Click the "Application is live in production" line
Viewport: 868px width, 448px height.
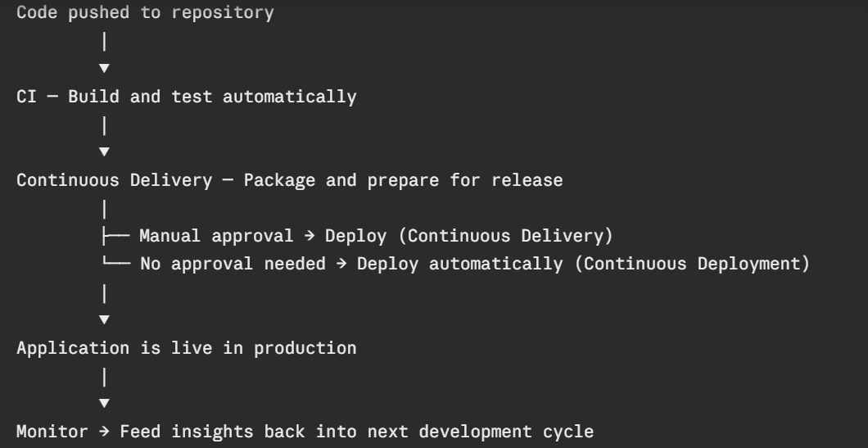click(x=187, y=348)
